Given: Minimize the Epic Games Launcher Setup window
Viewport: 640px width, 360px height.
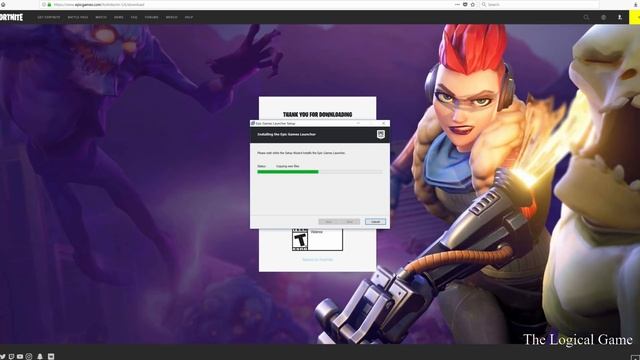Looking at the screenshot, I should tap(358, 123).
